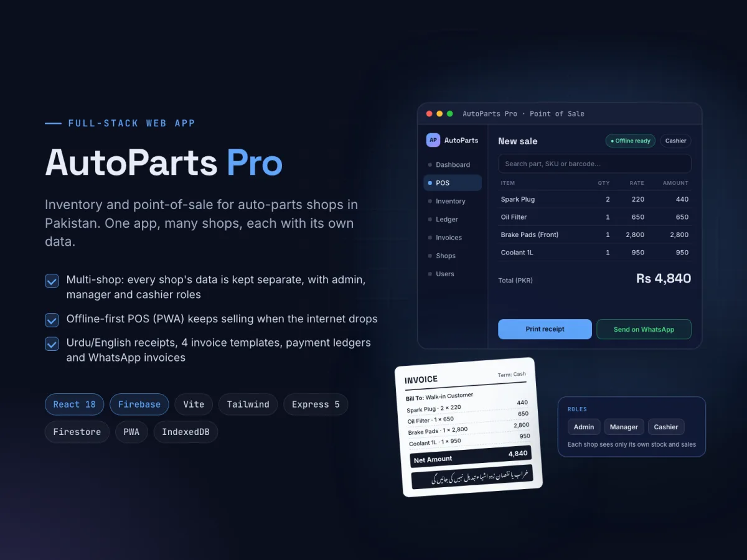Toggle the Offline-first POS checkbox
The height and width of the screenshot is (560, 747).
pyautogui.click(x=52, y=320)
